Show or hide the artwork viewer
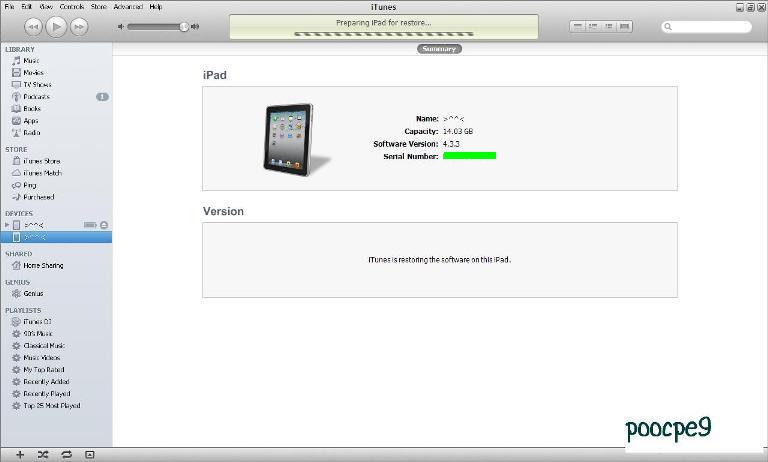 tap(90, 455)
